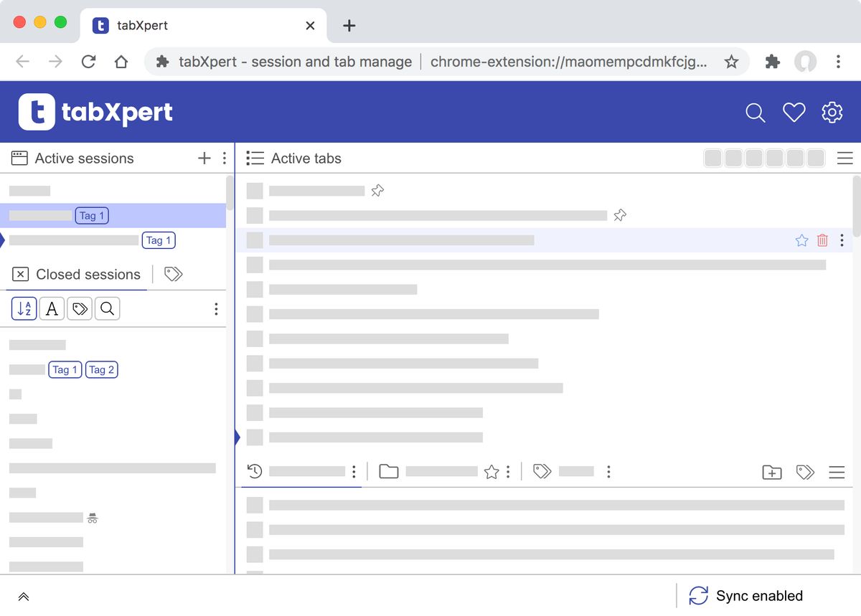
Task: Open tabXpert settings with the gear icon
Action: click(832, 112)
